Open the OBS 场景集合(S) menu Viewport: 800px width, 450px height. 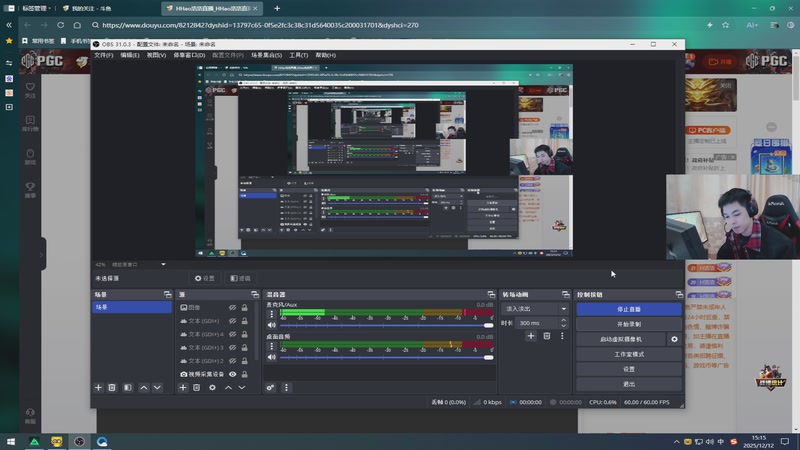coord(266,55)
